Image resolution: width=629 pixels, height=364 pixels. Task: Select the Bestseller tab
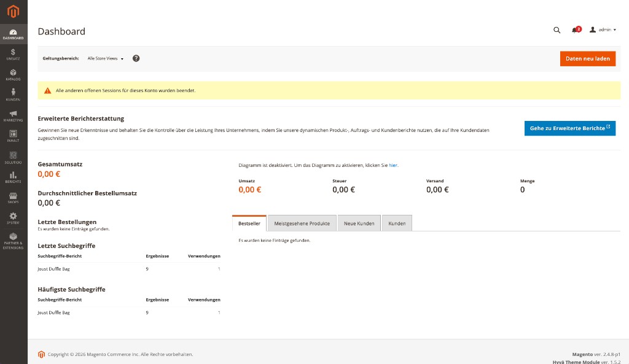pos(249,223)
